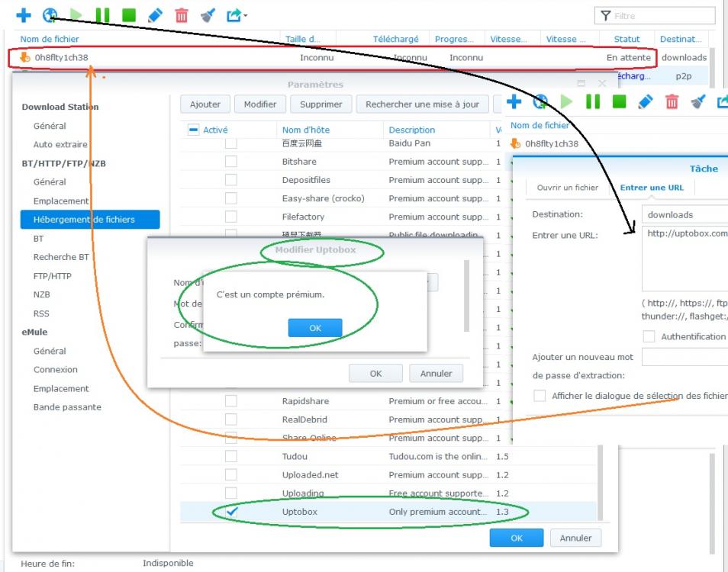Click Annuler in the Modifier Uptobox dialog
728x572 pixels.
click(x=436, y=374)
